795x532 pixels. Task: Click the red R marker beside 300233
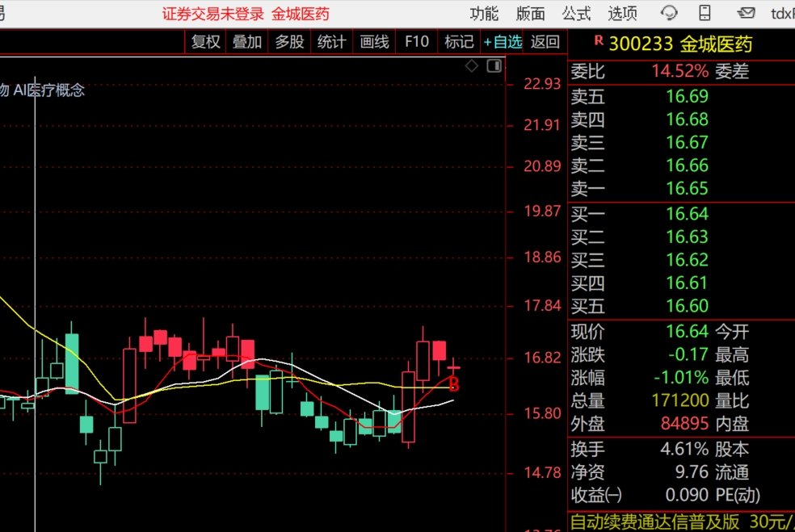pyautogui.click(x=599, y=40)
